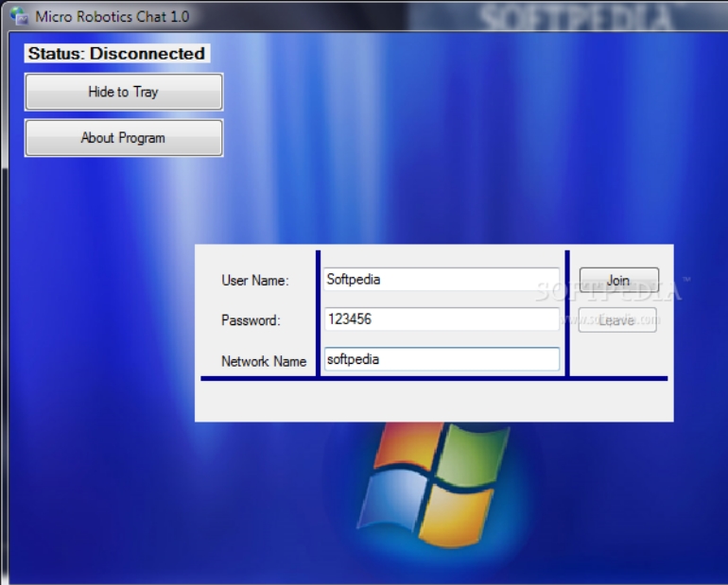This screenshot has height=585, width=728.
Task: Click Join to connect to the network
Action: [x=618, y=281]
